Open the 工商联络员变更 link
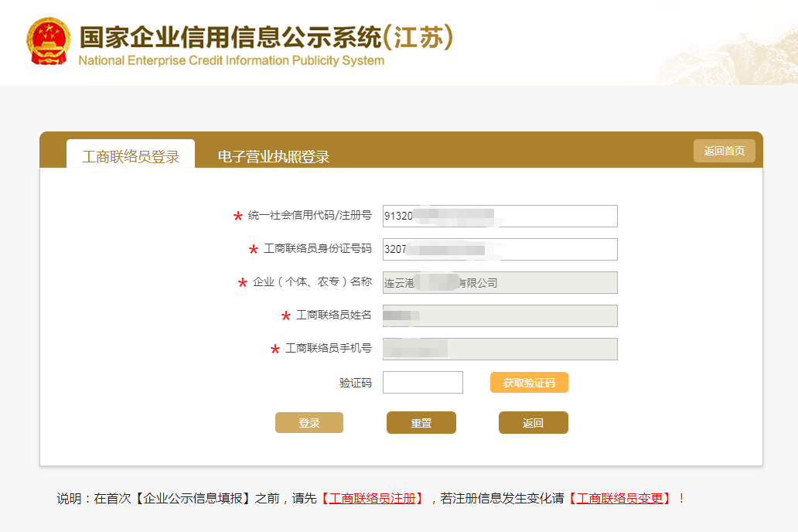Image resolution: width=798 pixels, height=532 pixels. coord(619,499)
